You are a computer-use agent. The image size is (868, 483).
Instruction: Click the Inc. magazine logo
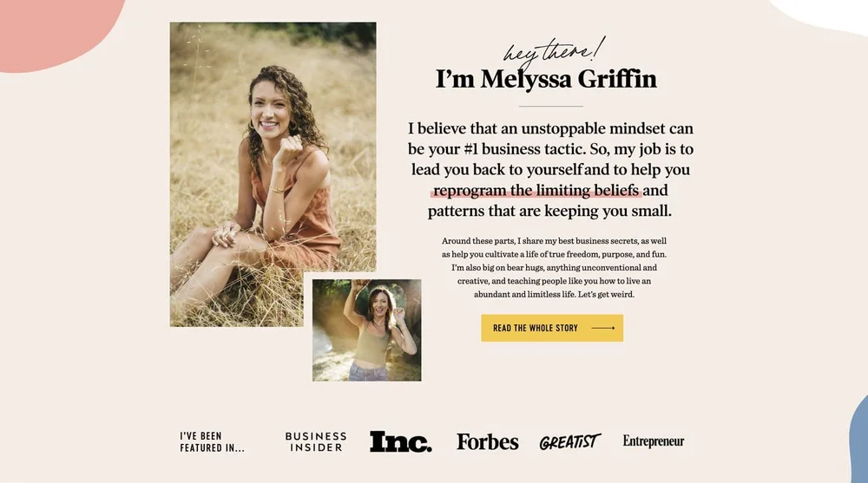click(401, 441)
